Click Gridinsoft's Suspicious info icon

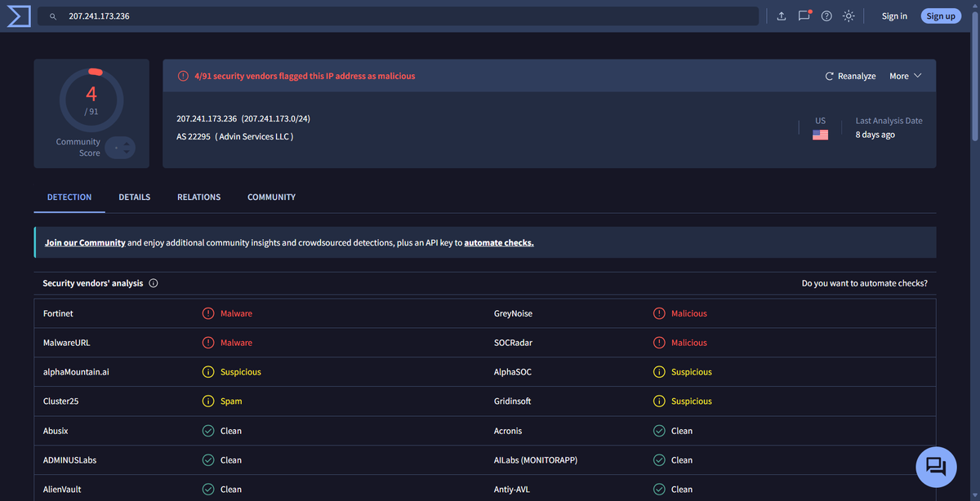pyautogui.click(x=659, y=401)
